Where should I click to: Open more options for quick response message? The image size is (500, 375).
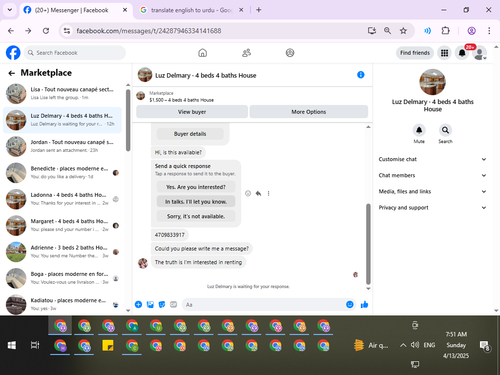[x=268, y=193]
